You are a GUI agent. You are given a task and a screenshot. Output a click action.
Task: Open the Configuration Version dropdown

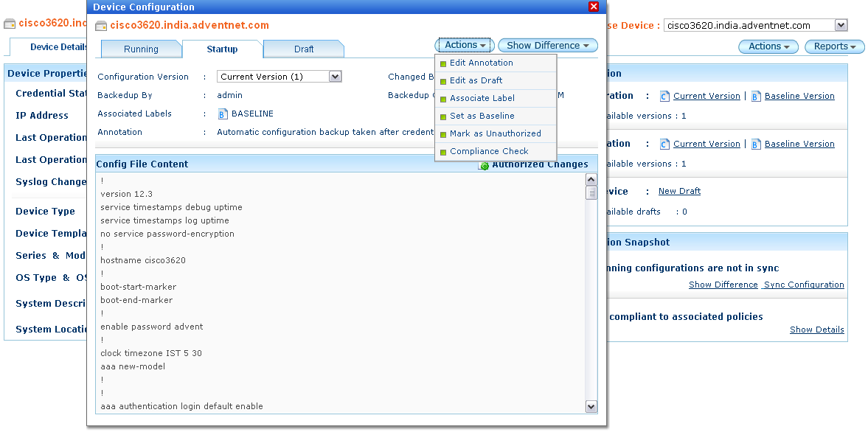(335, 77)
